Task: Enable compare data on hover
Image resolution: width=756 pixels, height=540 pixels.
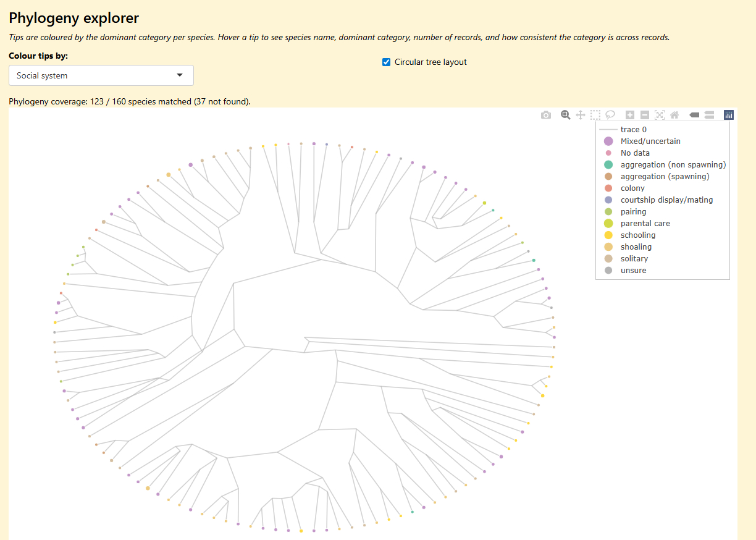Action: tap(709, 115)
